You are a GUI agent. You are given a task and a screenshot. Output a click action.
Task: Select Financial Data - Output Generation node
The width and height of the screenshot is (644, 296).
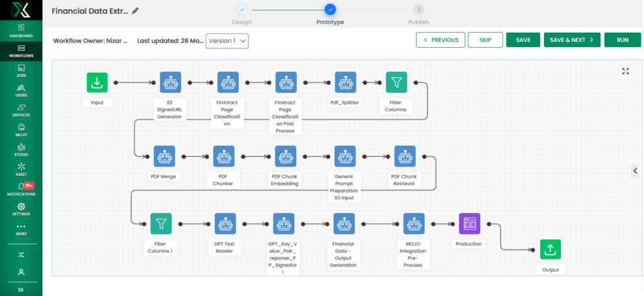[344, 224]
